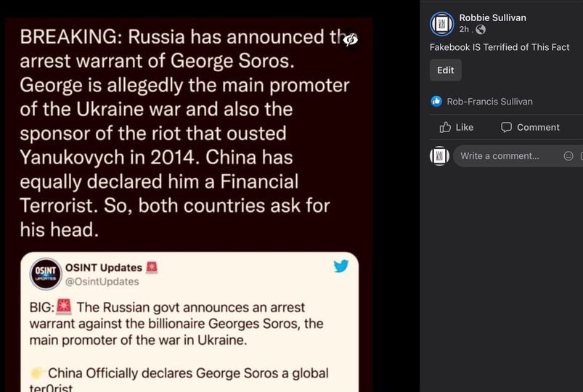Click the 2h timestamp of the post
The width and height of the screenshot is (583, 392).
464,29
